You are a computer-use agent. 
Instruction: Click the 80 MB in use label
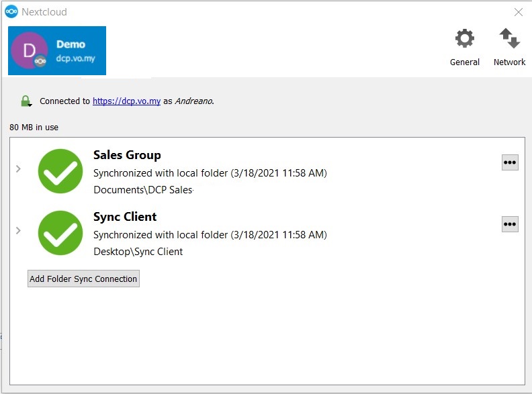34,127
